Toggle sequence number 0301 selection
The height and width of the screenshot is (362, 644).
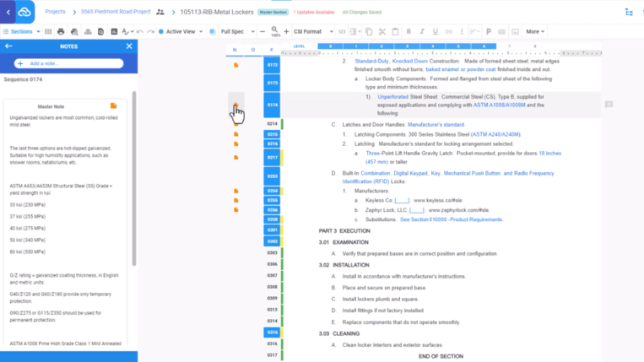click(x=272, y=230)
